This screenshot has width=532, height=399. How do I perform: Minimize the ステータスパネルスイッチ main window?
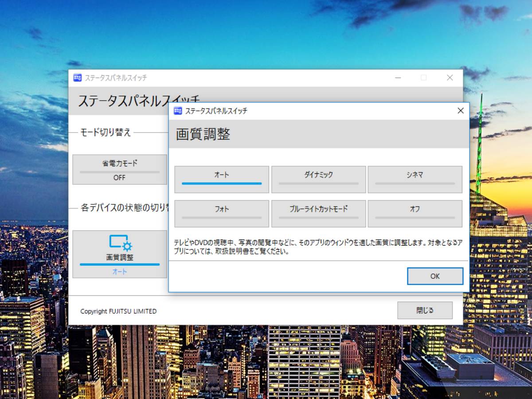[398, 78]
